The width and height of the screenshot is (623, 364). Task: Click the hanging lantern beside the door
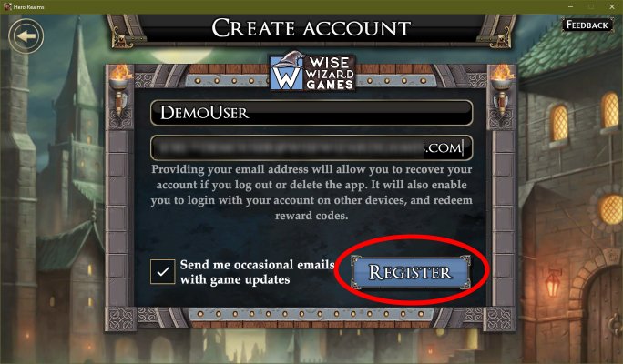click(x=553, y=281)
